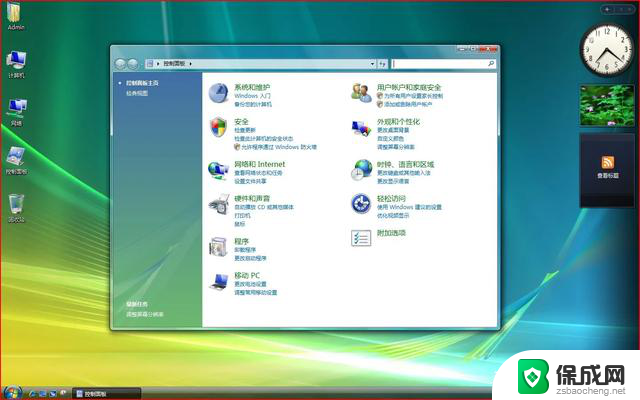Open the 用户帐户和家庭安全 users icon

361,93
